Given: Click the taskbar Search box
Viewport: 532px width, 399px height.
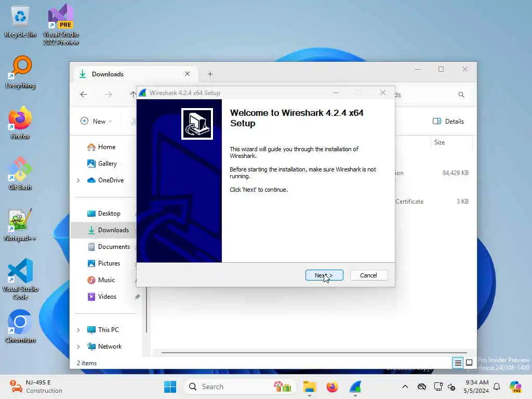Looking at the screenshot, I should (240, 387).
